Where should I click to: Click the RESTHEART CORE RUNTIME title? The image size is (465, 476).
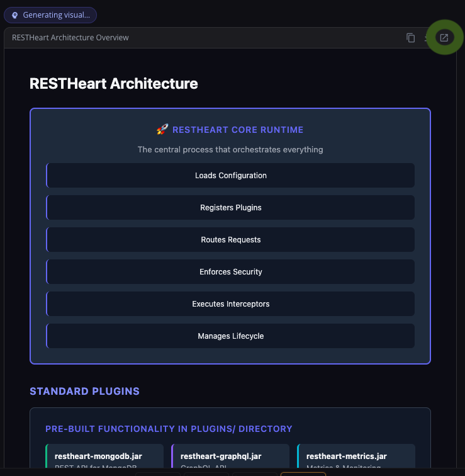238,130
